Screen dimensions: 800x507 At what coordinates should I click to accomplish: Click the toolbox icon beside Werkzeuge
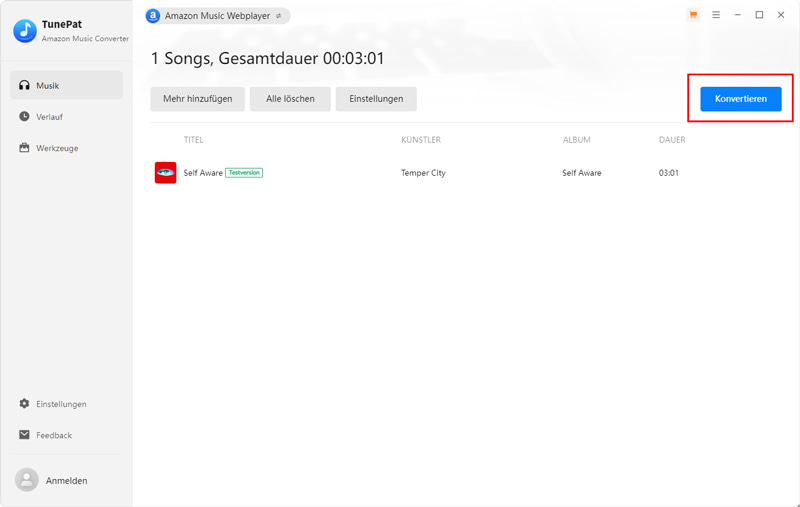pos(24,148)
